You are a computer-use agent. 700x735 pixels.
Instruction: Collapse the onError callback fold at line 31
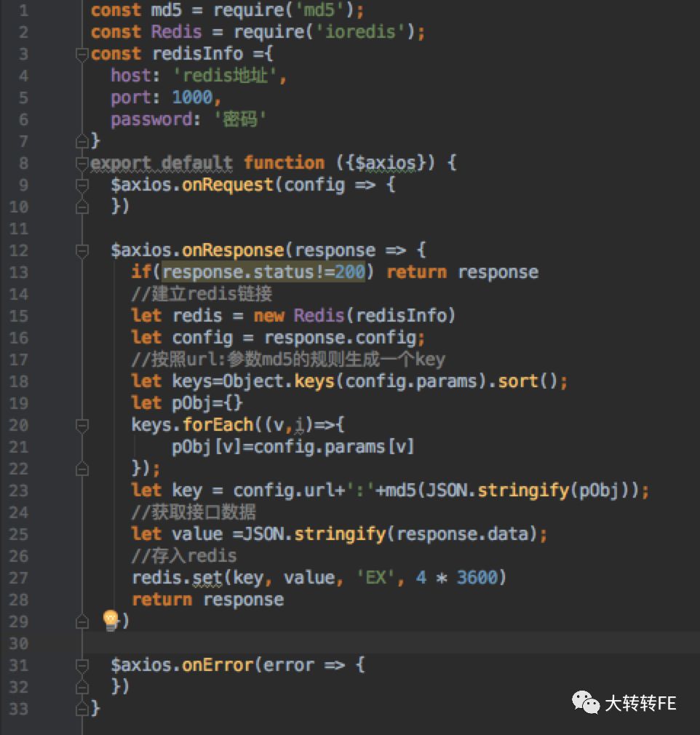pos(82,666)
